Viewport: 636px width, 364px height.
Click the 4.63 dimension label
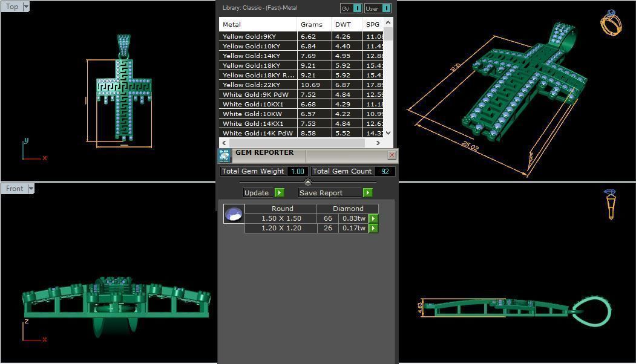click(420, 308)
